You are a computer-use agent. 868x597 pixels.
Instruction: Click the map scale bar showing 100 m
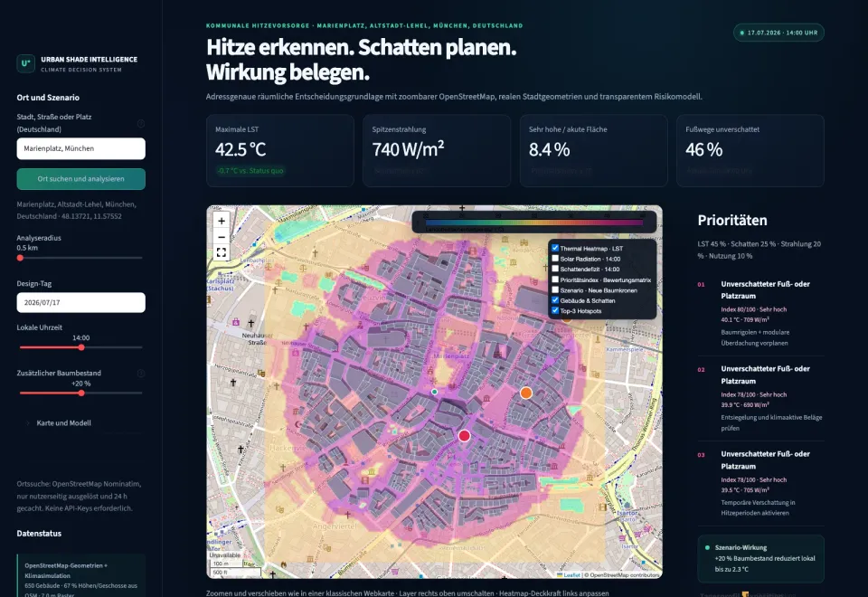pos(225,564)
